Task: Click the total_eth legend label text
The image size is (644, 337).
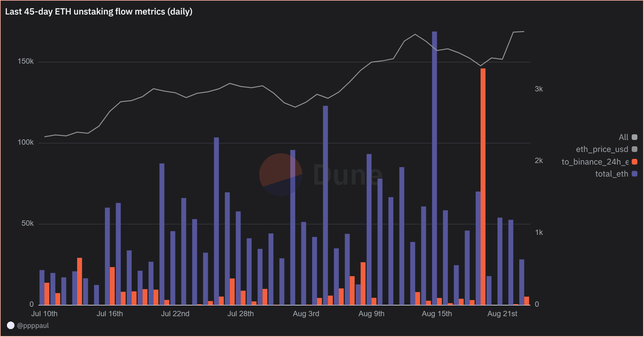Action: coord(612,174)
